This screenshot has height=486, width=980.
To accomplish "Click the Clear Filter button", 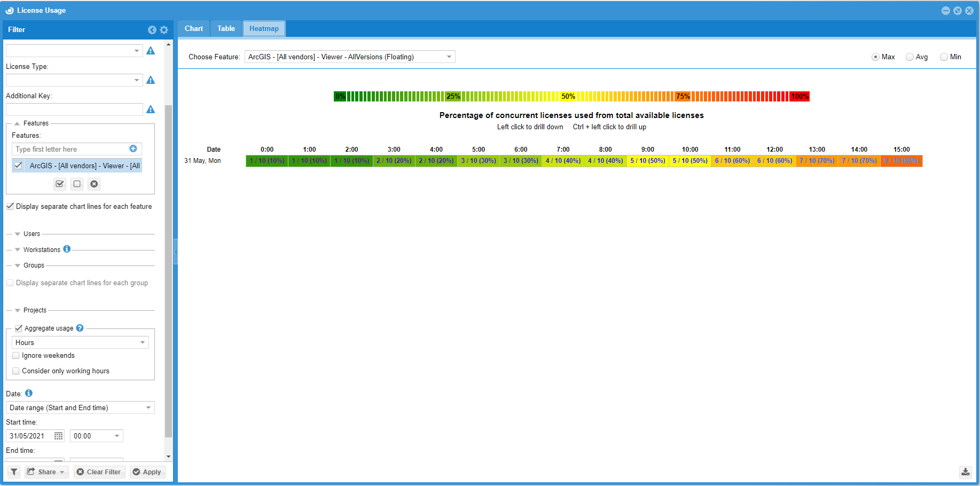I will pos(99,472).
